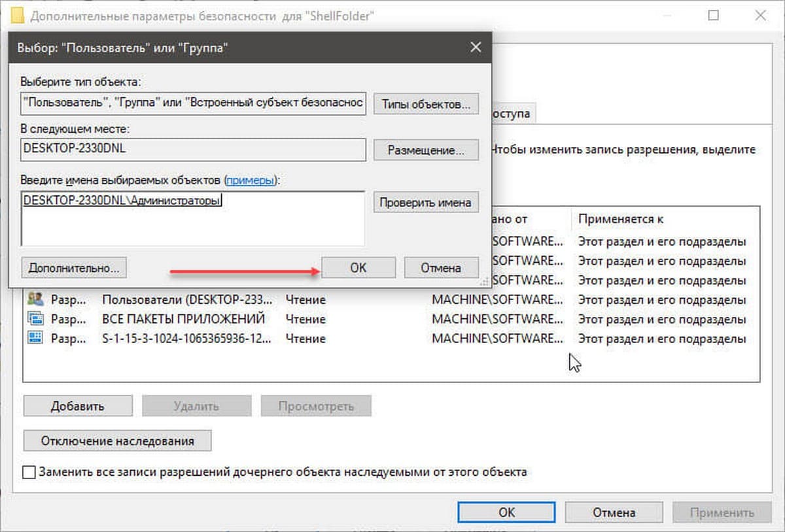Viewport: 785px width, 532px height.
Task: Maximize the ShellFolder security settings window
Action: pos(713,15)
